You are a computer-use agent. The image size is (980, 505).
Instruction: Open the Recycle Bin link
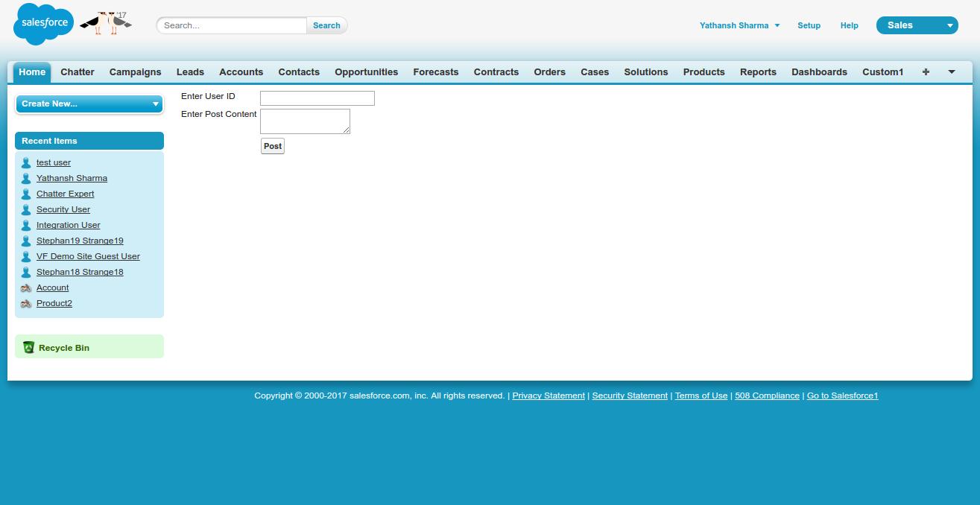(64, 348)
